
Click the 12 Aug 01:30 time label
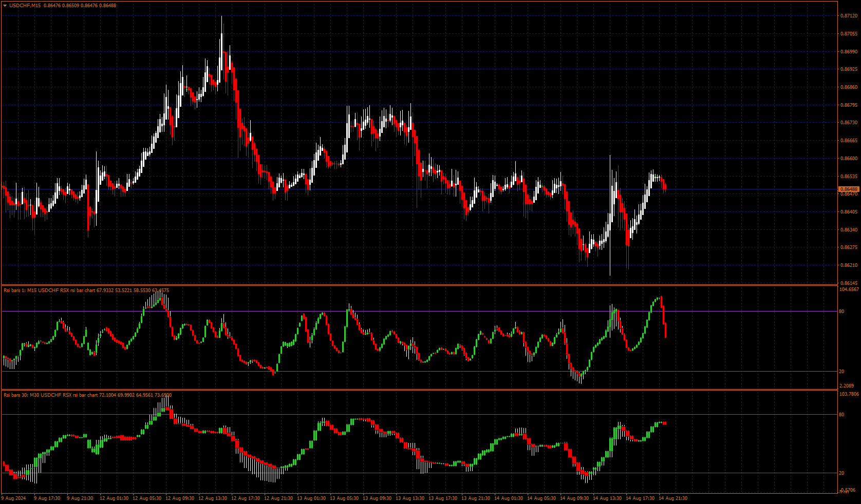click(x=114, y=498)
